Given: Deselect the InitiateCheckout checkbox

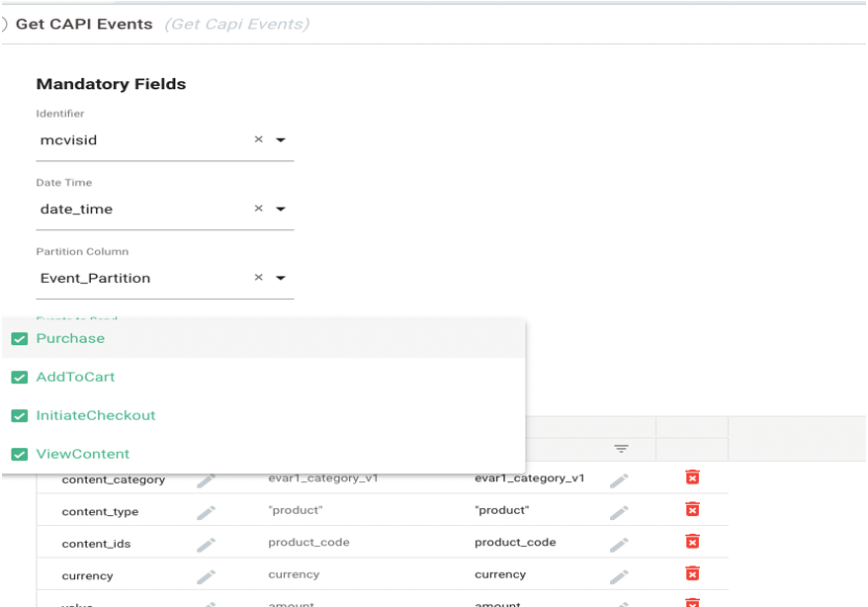Looking at the screenshot, I should click(x=19, y=416).
